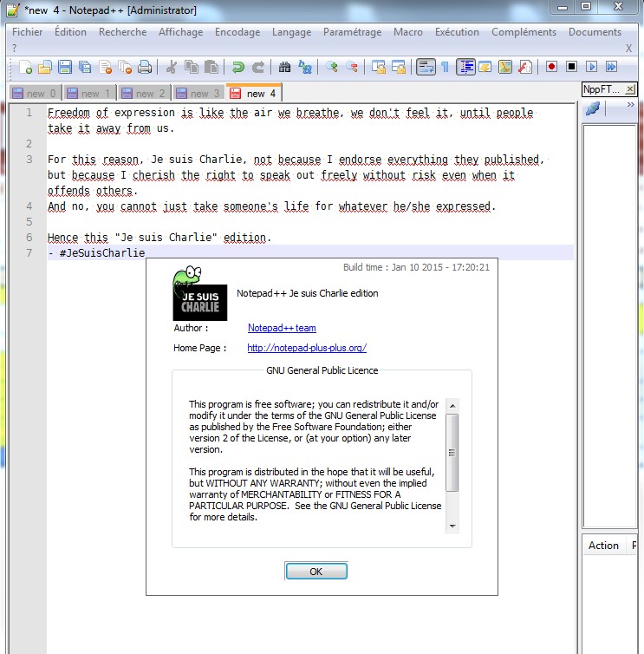Close current document with menu bar X

629,49
